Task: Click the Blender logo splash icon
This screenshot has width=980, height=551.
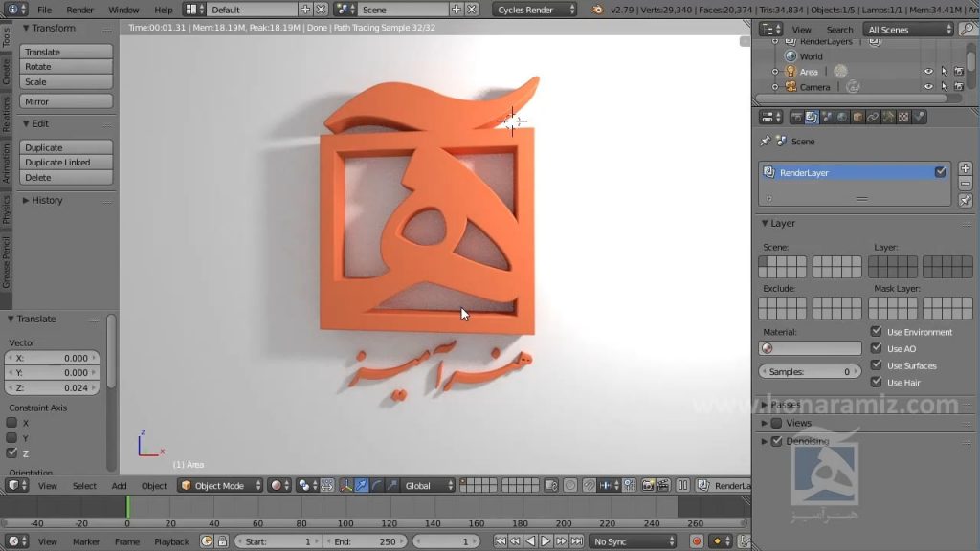Action: [x=597, y=10]
